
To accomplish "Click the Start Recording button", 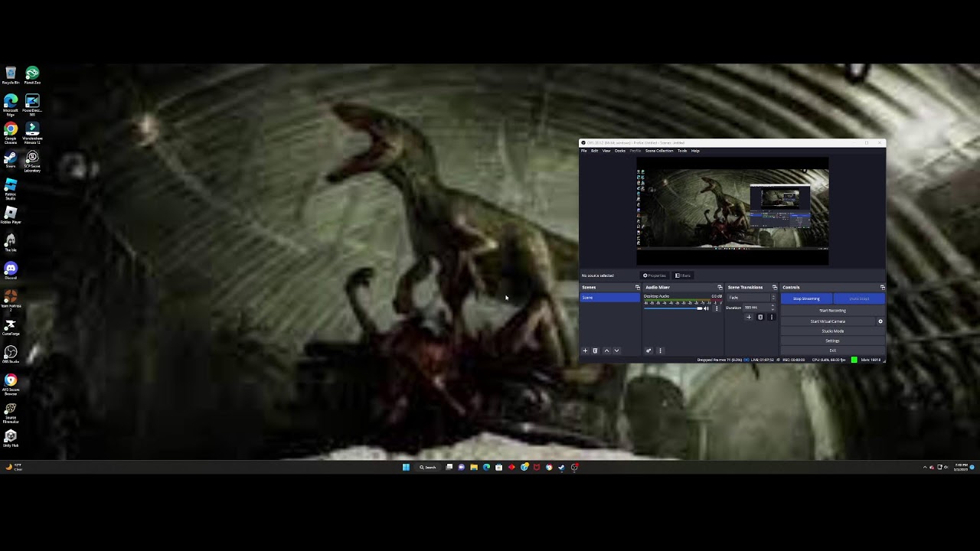I will click(x=832, y=311).
